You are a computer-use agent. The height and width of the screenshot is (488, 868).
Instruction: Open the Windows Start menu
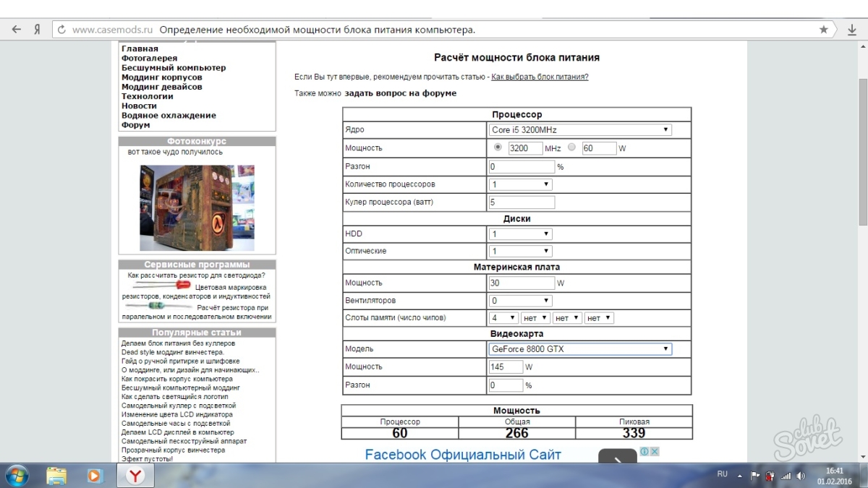coord(16,476)
